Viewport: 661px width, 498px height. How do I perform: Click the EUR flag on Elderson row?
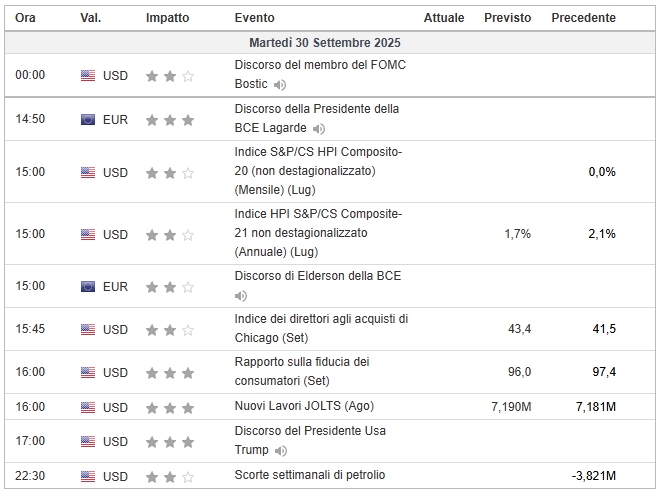click(88, 286)
